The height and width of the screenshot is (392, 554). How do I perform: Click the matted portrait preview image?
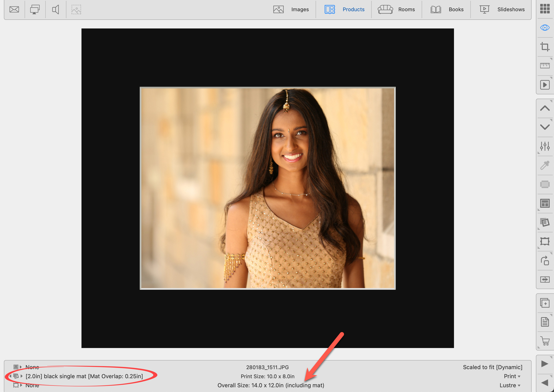(267, 188)
